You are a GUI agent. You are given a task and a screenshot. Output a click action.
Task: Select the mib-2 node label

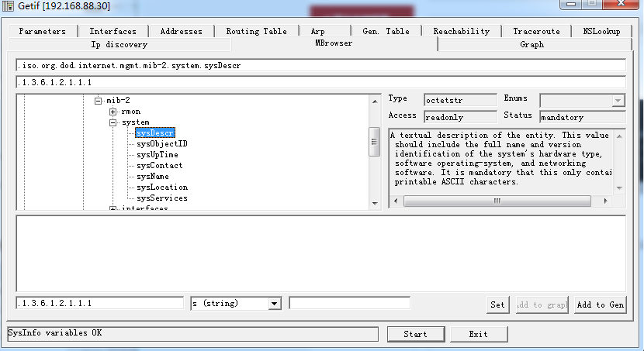pos(118,101)
